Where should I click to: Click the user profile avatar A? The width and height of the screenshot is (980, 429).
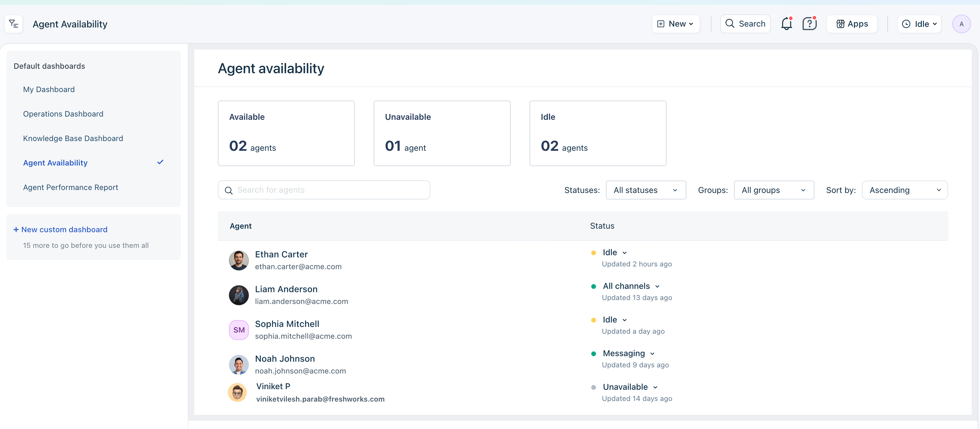(x=961, y=24)
